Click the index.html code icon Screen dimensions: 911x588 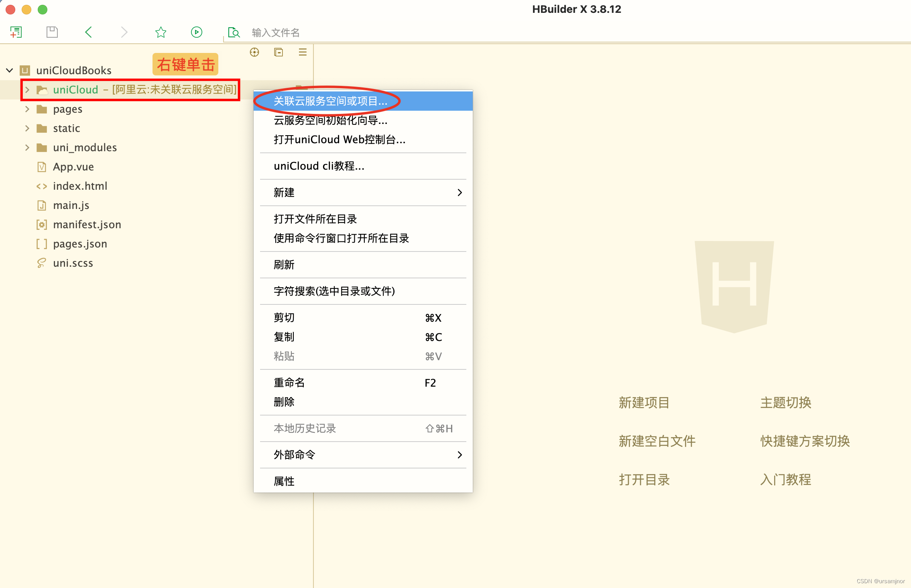(42, 186)
